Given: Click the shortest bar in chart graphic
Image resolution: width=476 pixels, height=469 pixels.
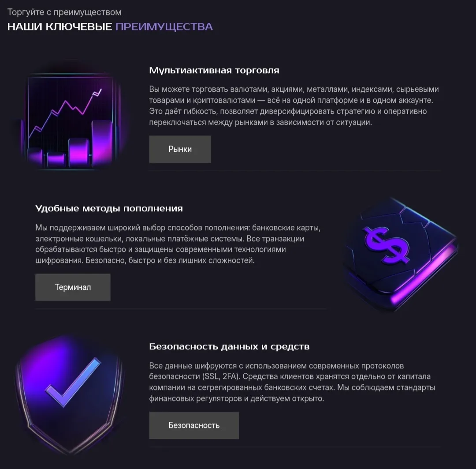Looking at the screenshot, I should [56, 159].
